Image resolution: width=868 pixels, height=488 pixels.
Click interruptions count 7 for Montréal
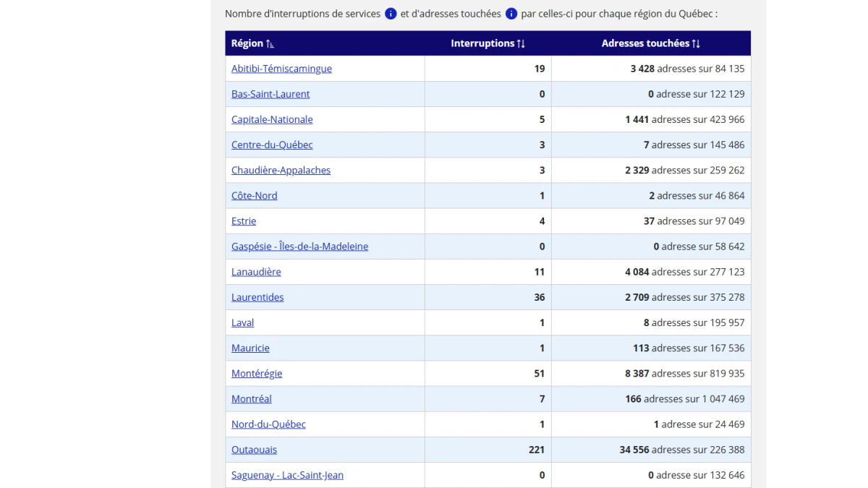point(542,399)
